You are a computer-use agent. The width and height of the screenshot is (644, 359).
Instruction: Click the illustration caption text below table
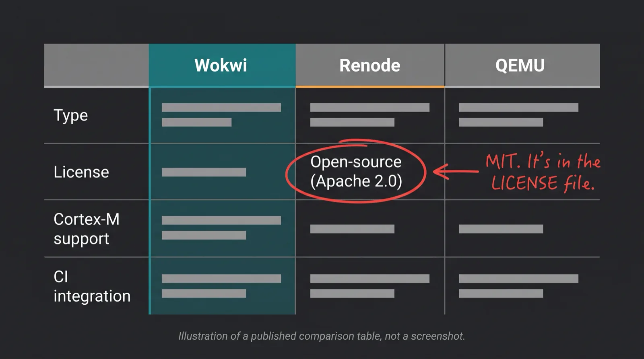coord(322,336)
